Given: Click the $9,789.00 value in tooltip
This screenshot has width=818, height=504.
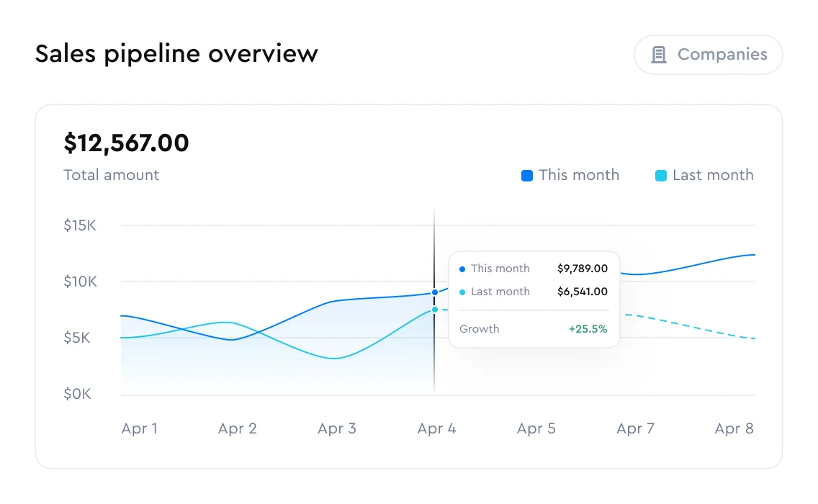Looking at the screenshot, I should click(x=582, y=269).
